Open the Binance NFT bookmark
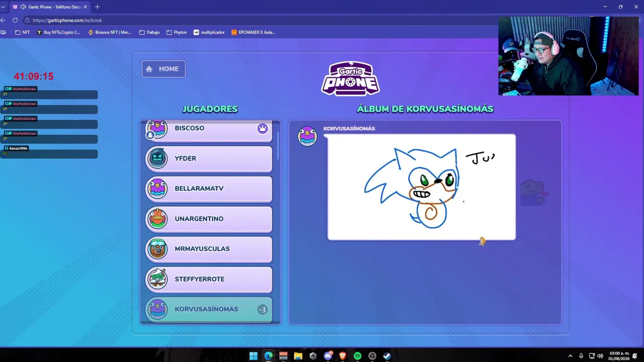 coord(110,32)
